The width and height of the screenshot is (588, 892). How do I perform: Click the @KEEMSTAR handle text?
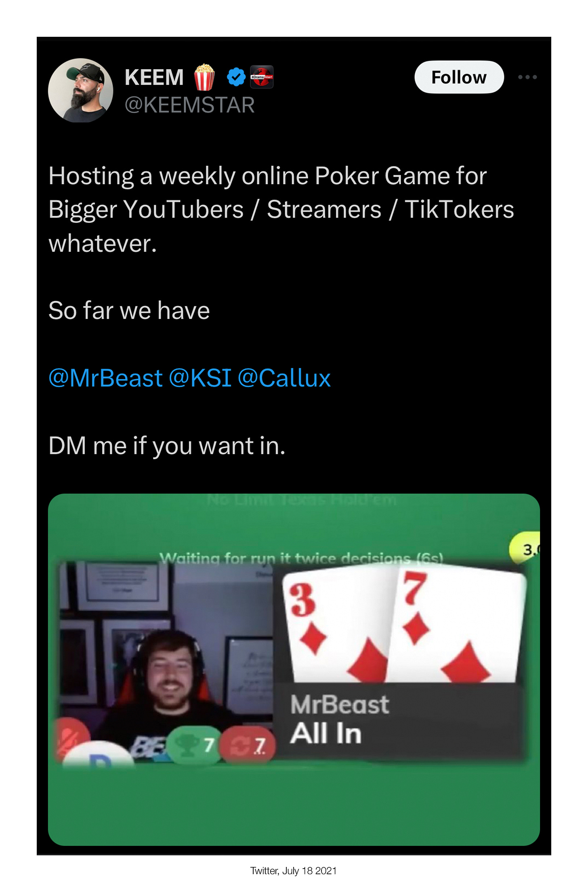pos(189,105)
